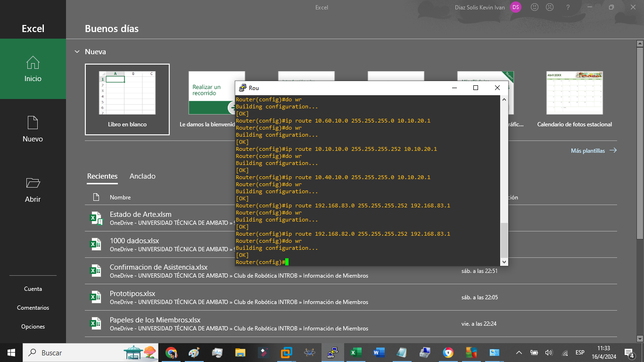The width and height of the screenshot is (644, 362).
Task: Open VMware Workstation from the taskbar
Action: (x=286, y=353)
